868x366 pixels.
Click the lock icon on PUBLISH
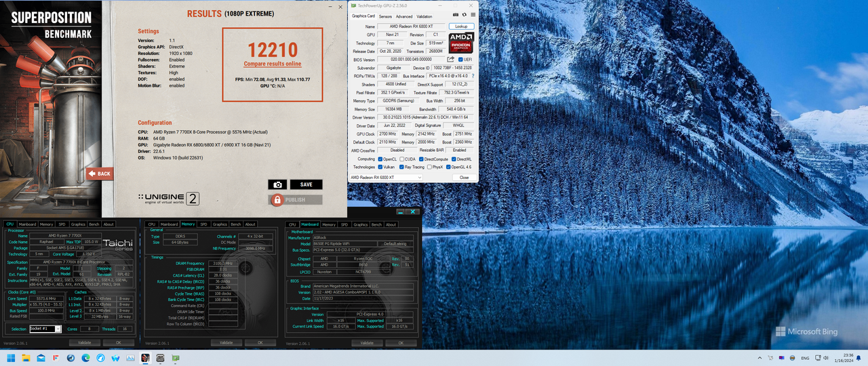click(277, 200)
